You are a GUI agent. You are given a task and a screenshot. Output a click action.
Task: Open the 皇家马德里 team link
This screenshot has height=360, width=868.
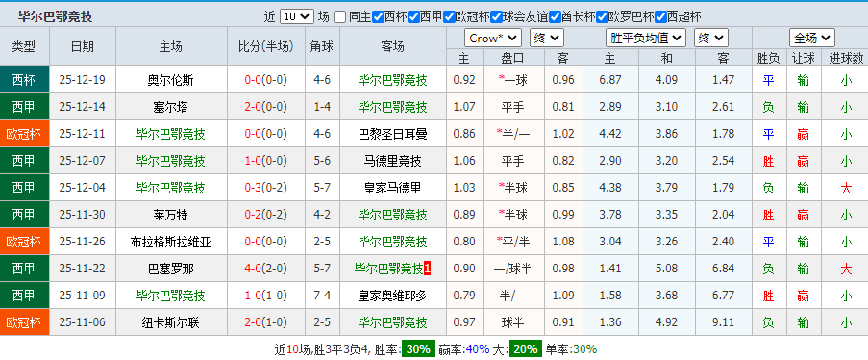coord(392,188)
